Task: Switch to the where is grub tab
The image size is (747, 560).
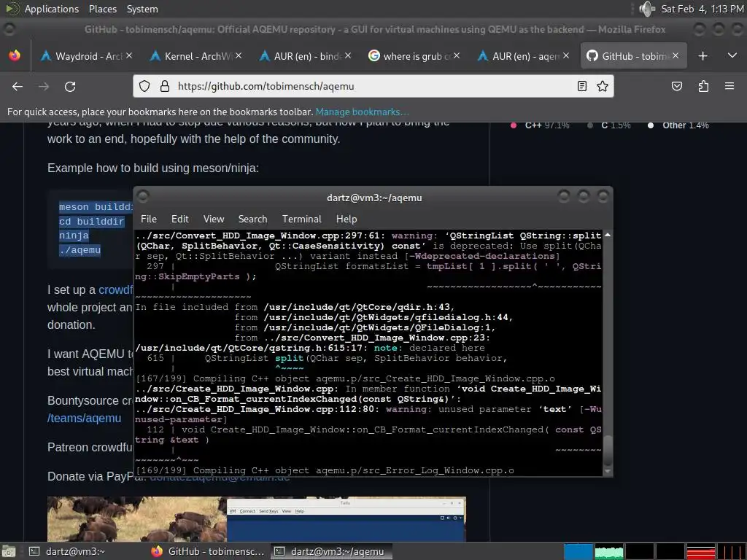Action: click(414, 56)
